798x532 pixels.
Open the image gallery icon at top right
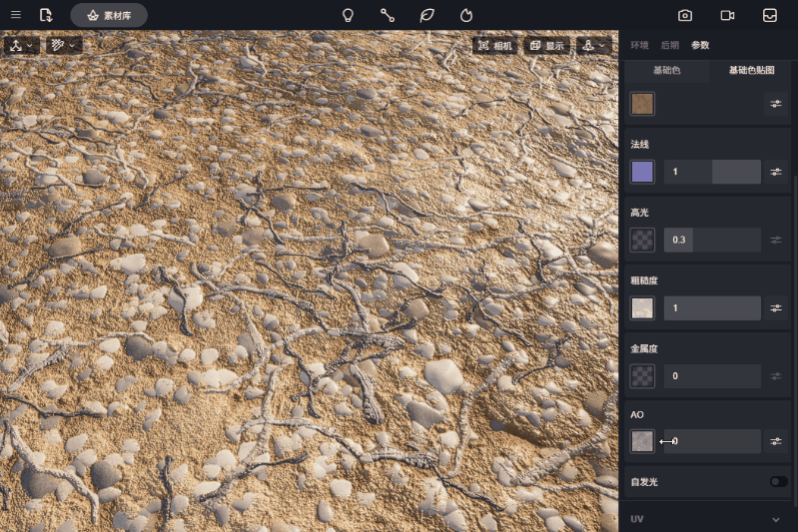(769, 15)
